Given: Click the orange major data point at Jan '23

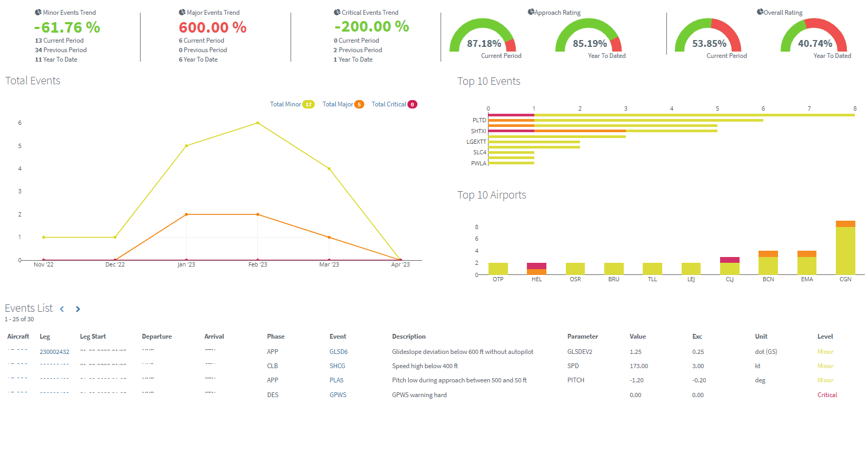Looking at the screenshot, I should click(186, 214).
